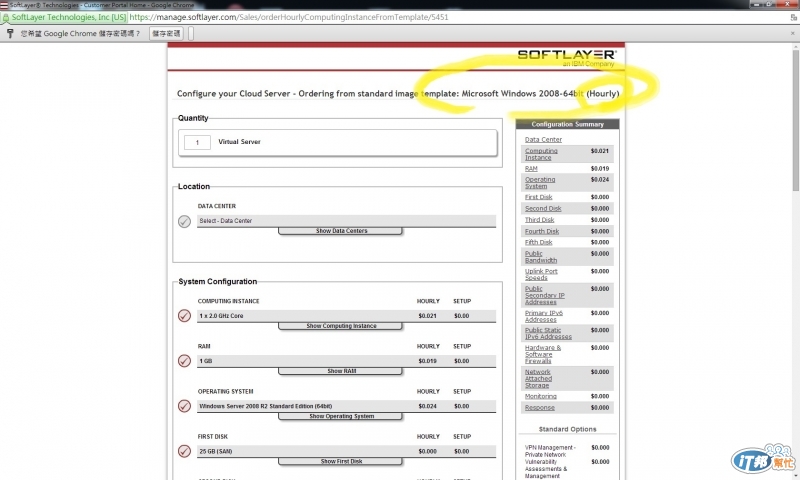
Task: Expand Show Operating System options
Action: 340,416
